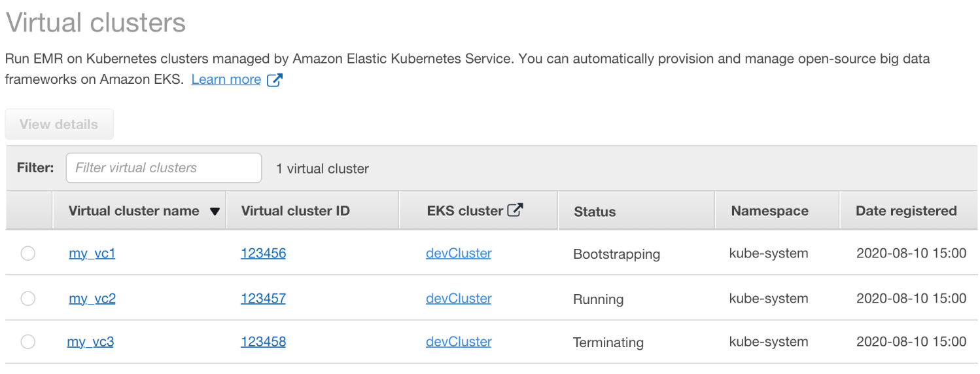Viewport: 980px width, 374px height.
Task: Open virtual cluster ID 123458
Action: click(x=263, y=342)
